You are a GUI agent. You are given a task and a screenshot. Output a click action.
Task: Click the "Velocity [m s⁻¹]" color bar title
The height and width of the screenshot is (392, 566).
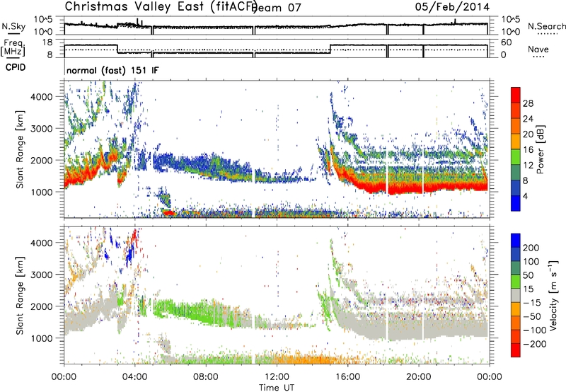point(553,295)
